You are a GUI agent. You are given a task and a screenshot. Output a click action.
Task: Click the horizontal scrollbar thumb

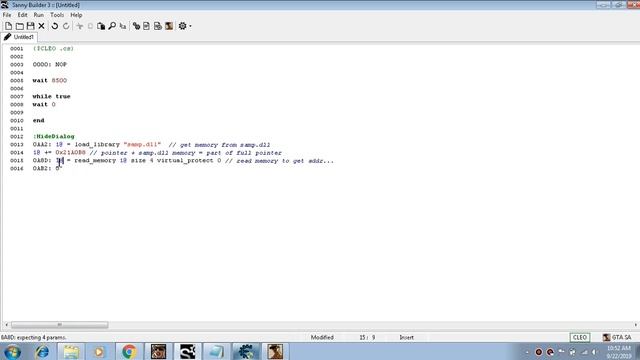pos(60,325)
